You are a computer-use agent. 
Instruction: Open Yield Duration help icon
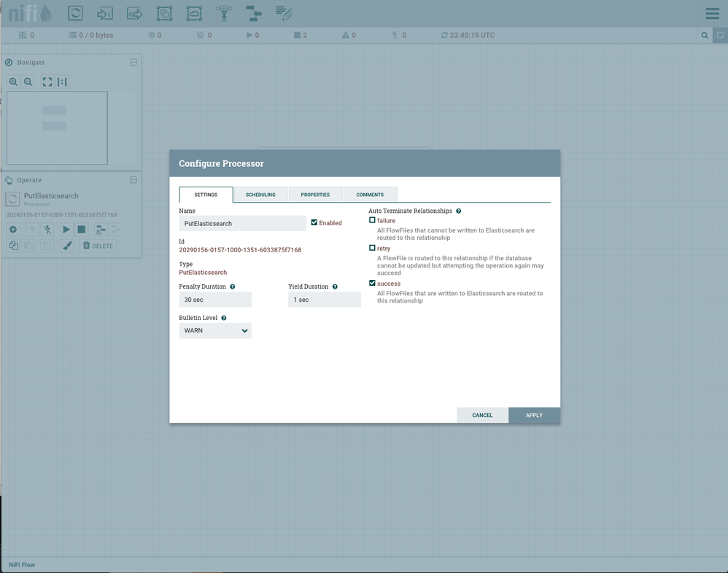[335, 286]
